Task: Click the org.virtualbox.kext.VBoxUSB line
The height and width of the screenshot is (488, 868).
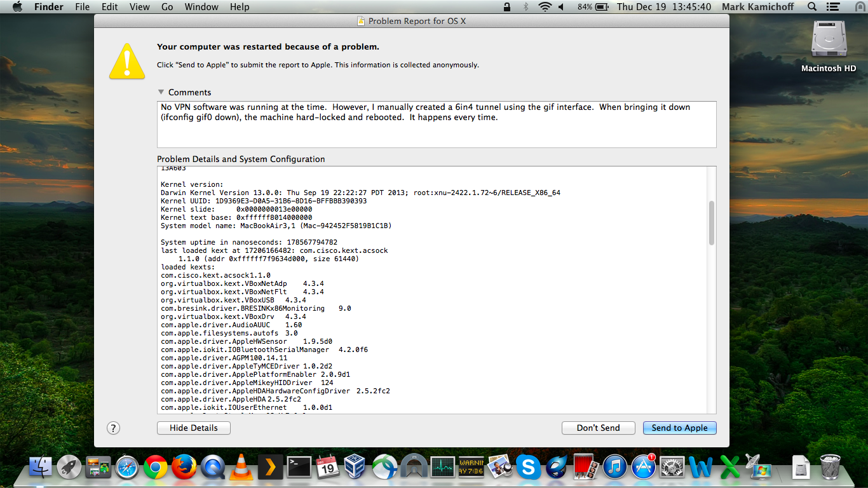Action: pyautogui.click(x=233, y=300)
